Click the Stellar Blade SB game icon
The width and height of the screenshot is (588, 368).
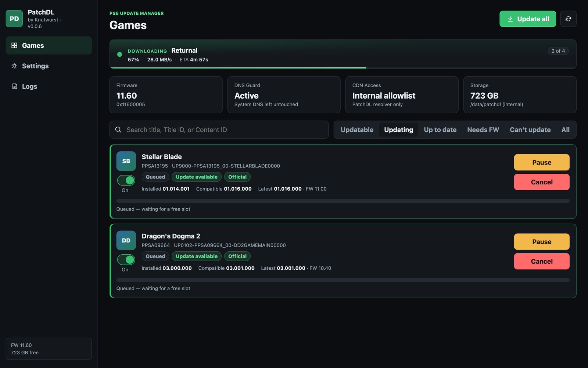[126, 161]
